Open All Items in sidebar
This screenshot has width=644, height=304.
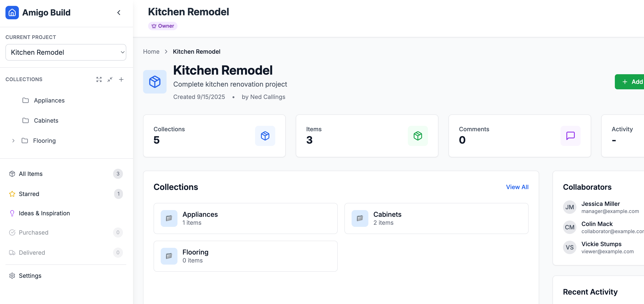click(31, 174)
